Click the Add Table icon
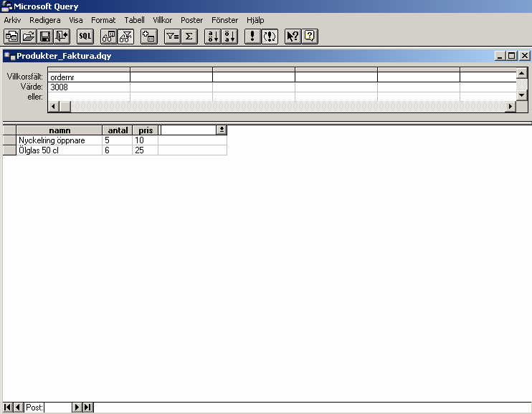Image resolution: width=532 pixels, height=414 pixels. pyautogui.click(x=149, y=37)
